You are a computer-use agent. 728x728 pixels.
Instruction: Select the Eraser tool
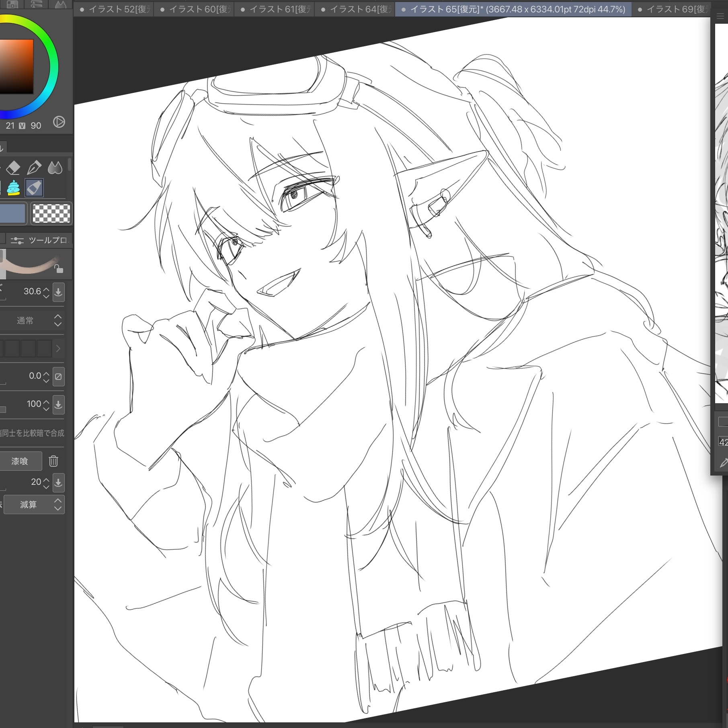coord(14,167)
